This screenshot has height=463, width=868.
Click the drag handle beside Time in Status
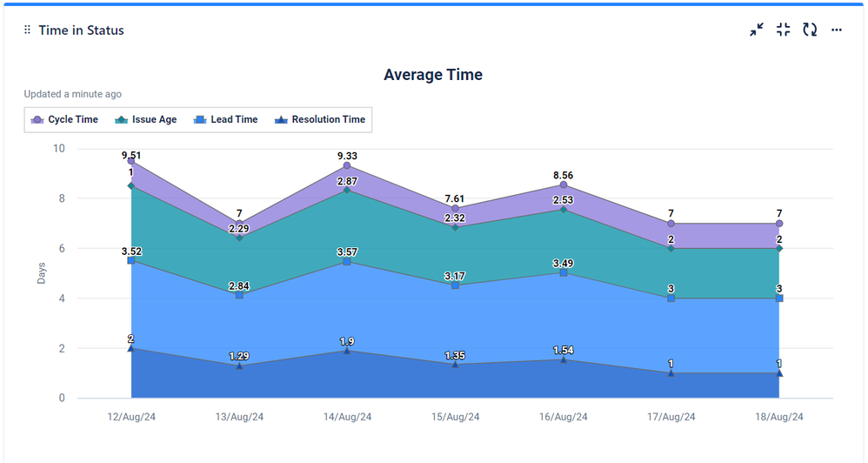point(27,30)
